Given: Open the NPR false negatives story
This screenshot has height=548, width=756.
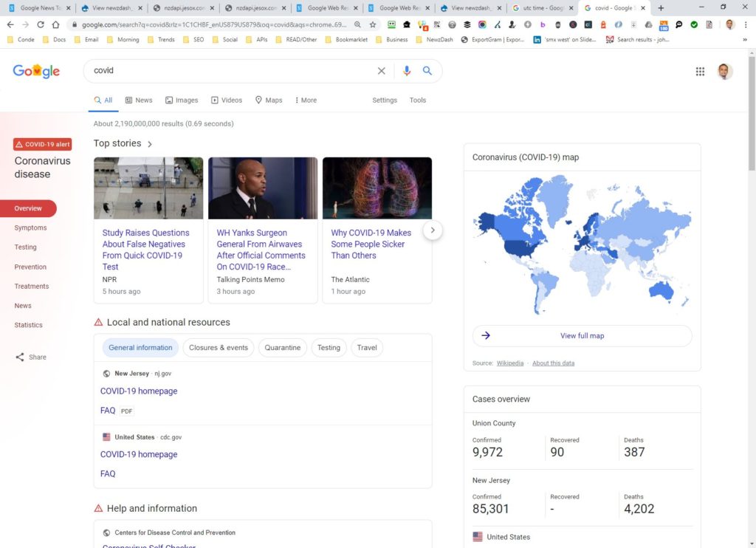Looking at the screenshot, I should pos(145,250).
